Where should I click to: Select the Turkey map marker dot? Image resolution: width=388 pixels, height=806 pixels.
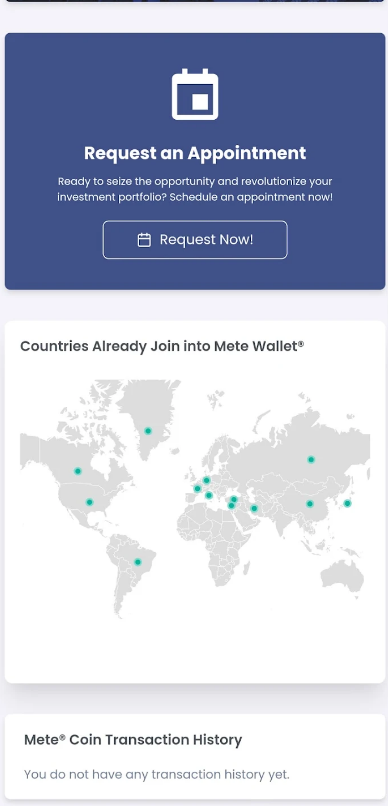[234, 499]
